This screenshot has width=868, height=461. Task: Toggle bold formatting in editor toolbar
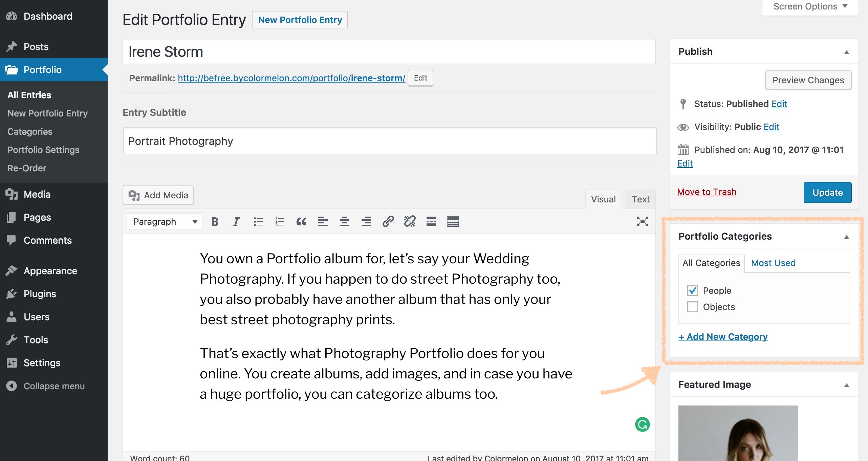214,222
